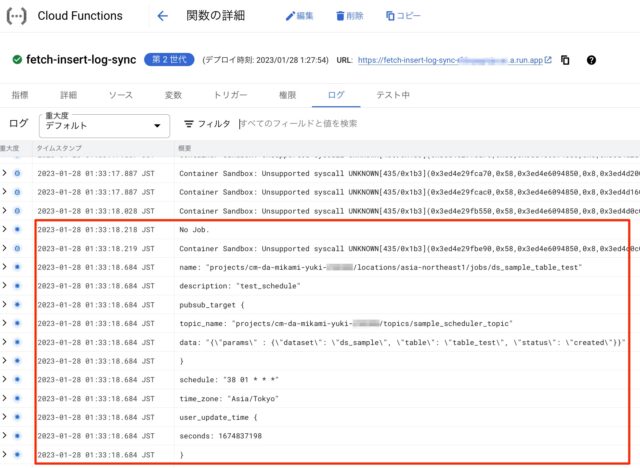
Task: Switch to the ソース tab
Action: (120, 95)
